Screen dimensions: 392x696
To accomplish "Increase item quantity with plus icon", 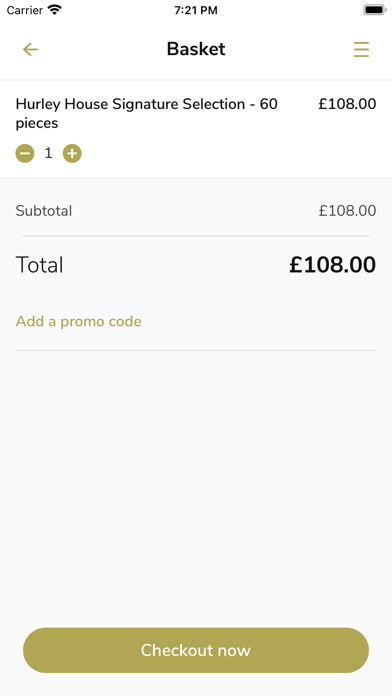I will click(72, 154).
